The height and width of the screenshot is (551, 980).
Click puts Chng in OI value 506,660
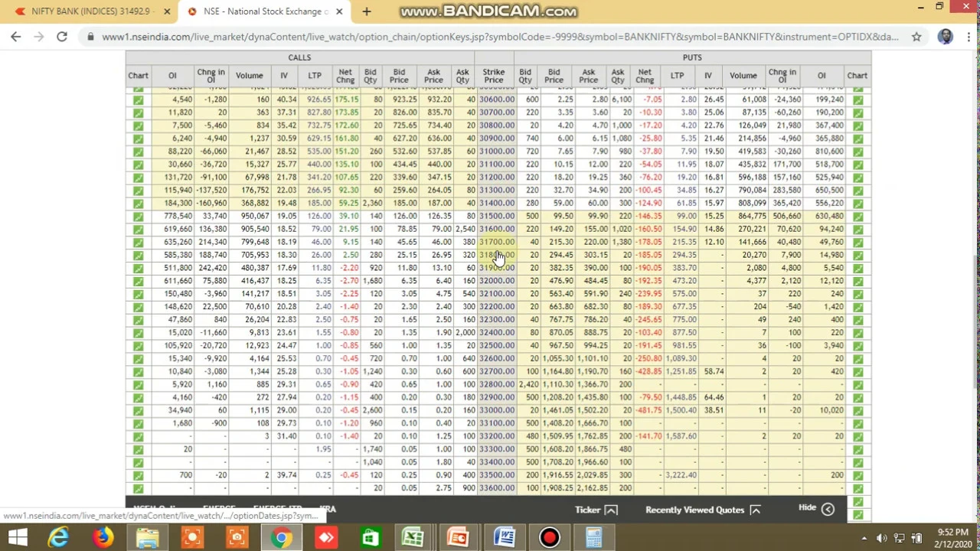786,217
